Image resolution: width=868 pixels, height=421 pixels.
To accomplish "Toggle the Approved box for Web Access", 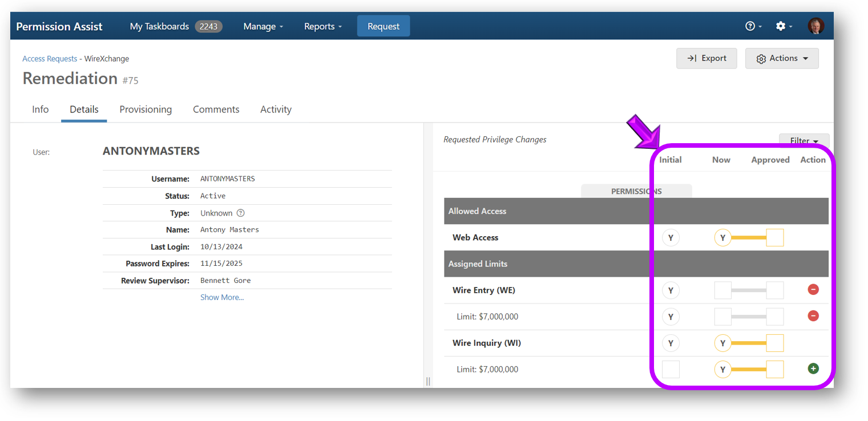I will click(774, 237).
